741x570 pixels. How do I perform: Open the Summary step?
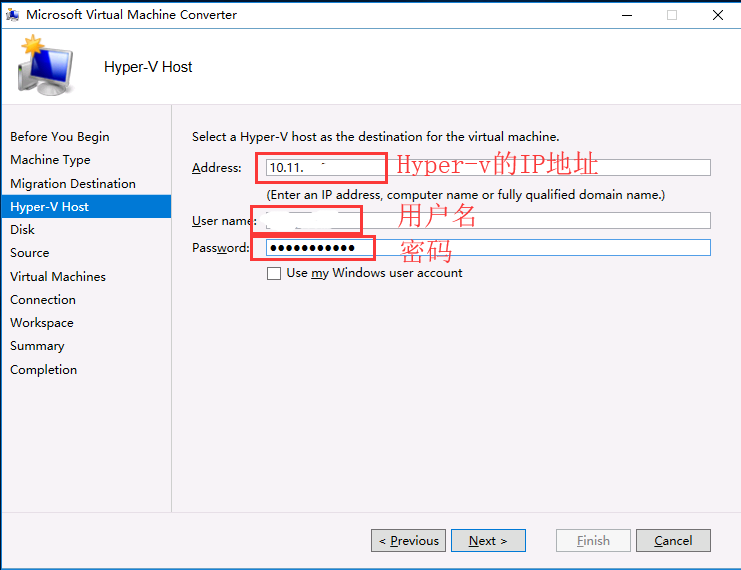coord(37,346)
